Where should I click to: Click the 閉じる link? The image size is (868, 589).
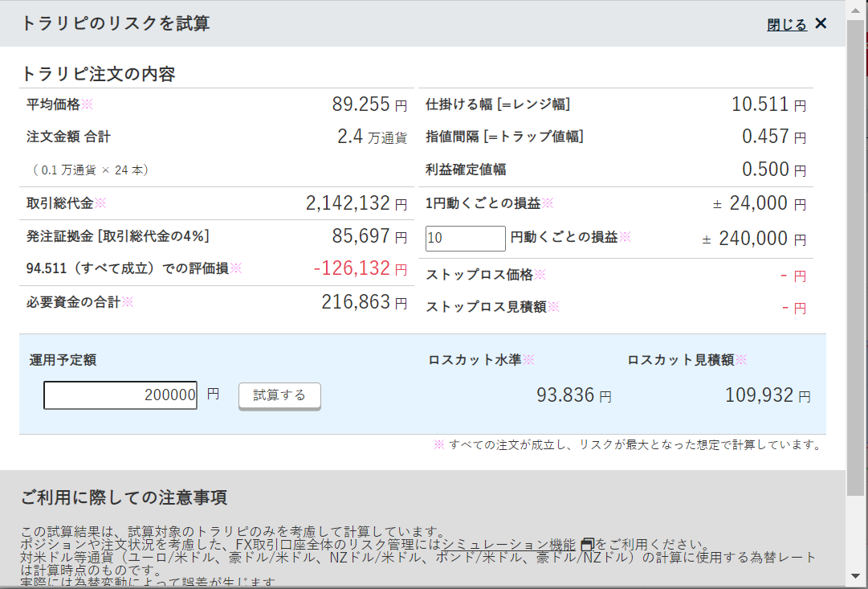787,24
